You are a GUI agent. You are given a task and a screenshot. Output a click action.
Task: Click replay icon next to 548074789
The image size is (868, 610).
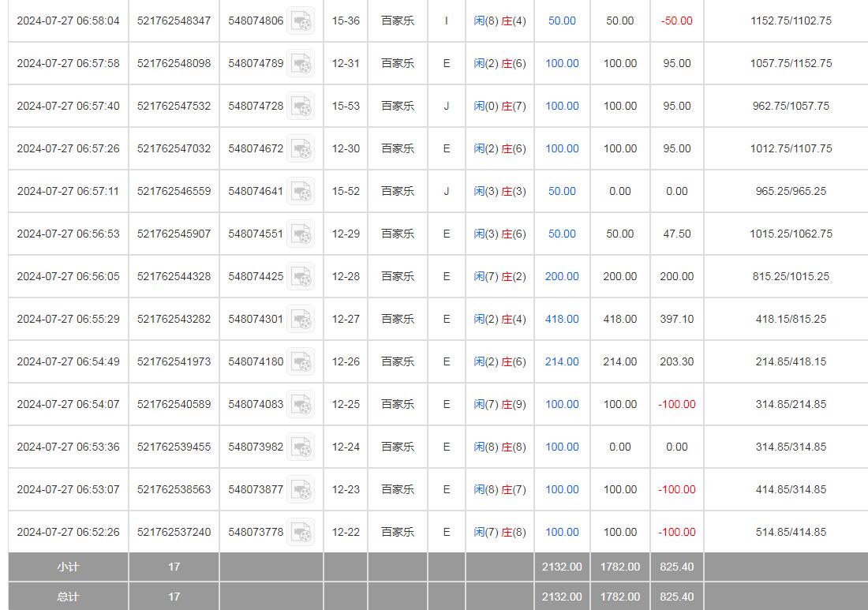[x=300, y=64]
